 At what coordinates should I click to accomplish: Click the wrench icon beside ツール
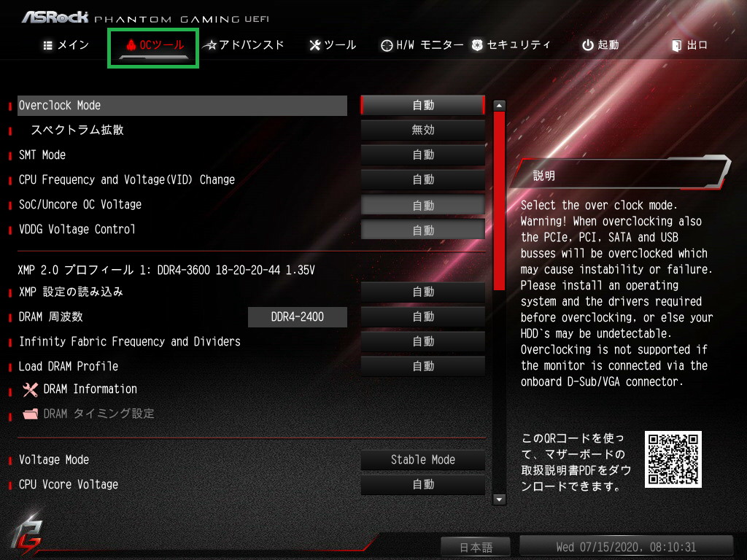[315, 45]
